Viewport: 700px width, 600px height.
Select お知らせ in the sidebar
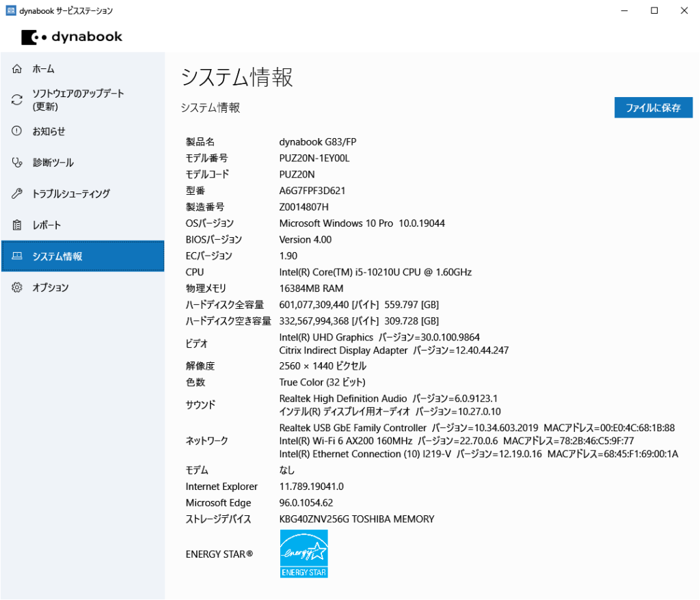pos(83,131)
